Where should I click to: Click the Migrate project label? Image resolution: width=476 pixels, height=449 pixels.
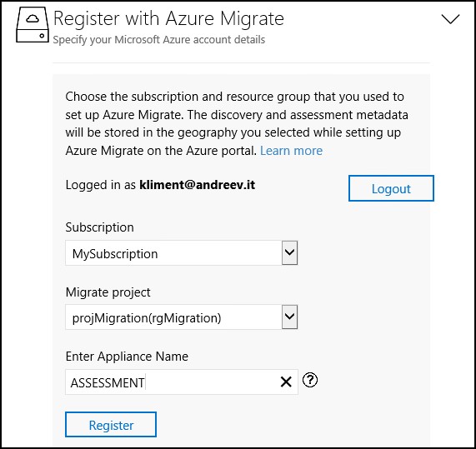(x=108, y=292)
